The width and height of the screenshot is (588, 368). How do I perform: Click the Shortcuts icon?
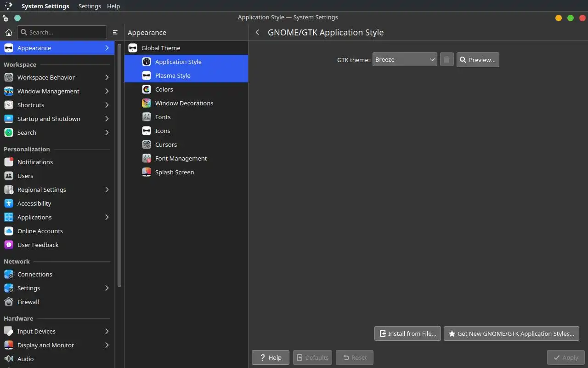tap(8, 105)
